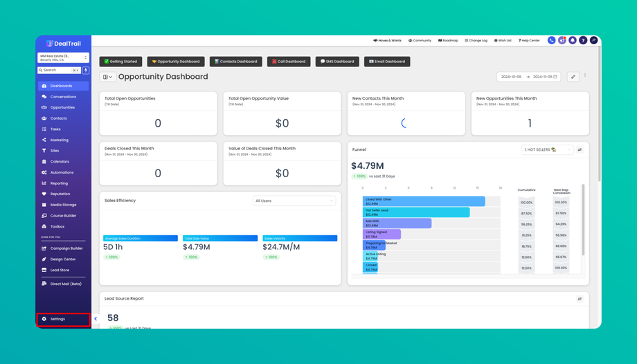Switch to Call Dashboard button

click(x=289, y=62)
